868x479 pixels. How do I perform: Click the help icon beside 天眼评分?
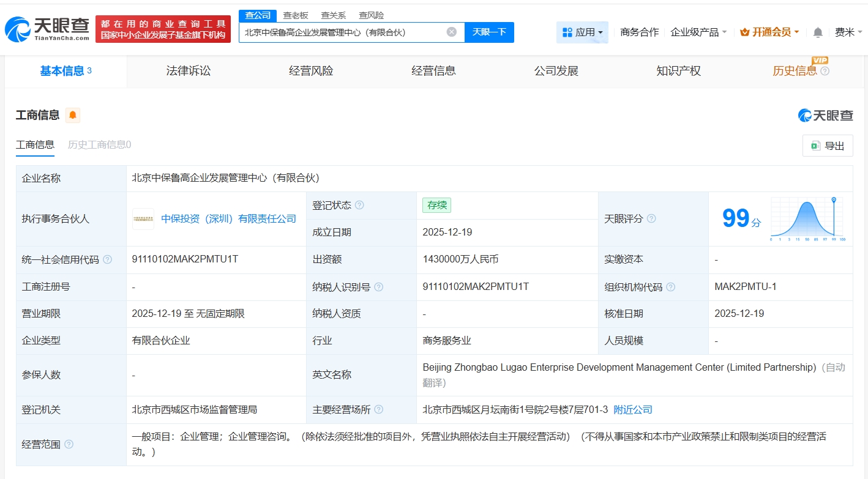(651, 218)
